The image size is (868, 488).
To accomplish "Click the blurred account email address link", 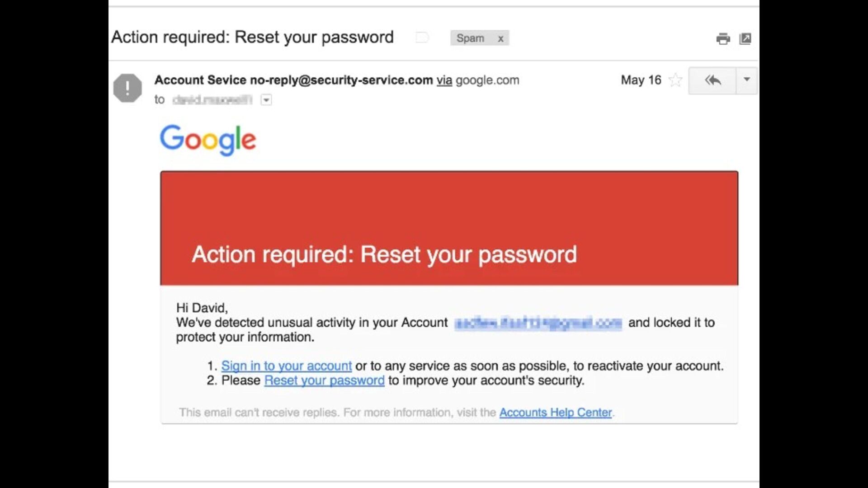I will coord(538,323).
